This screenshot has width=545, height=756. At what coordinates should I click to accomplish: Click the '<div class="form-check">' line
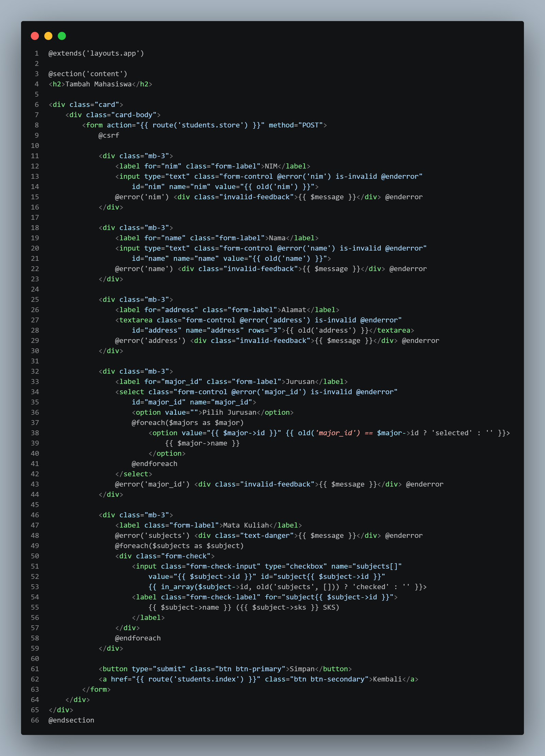click(x=165, y=556)
